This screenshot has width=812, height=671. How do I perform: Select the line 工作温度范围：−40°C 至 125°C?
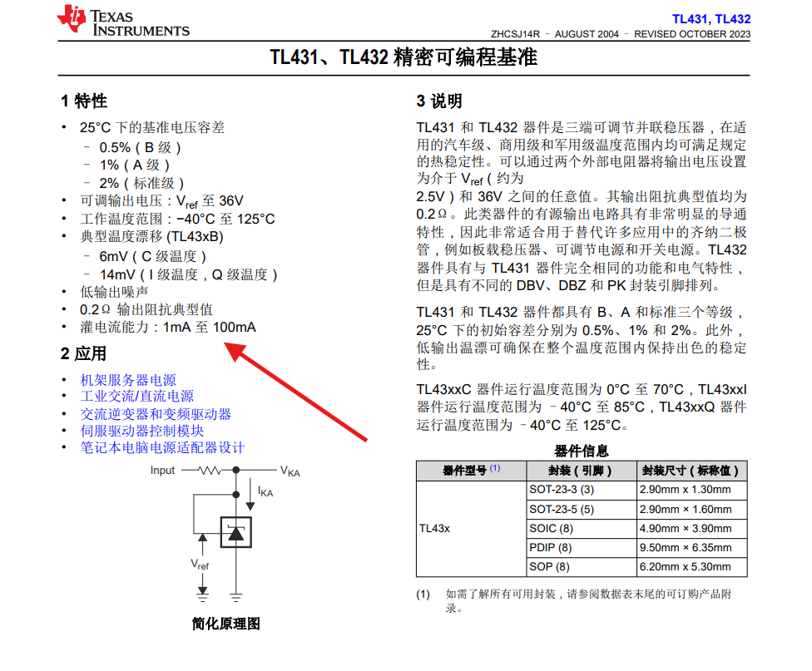[x=178, y=219]
